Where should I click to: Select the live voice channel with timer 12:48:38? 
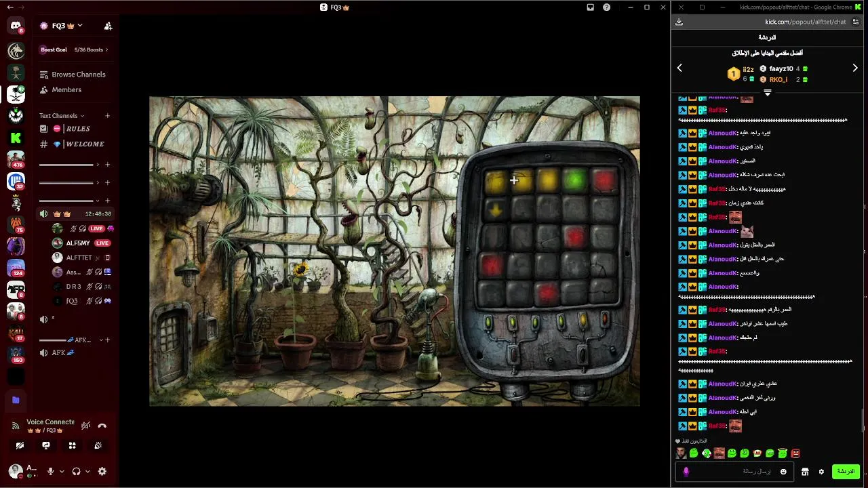tap(75, 213)
